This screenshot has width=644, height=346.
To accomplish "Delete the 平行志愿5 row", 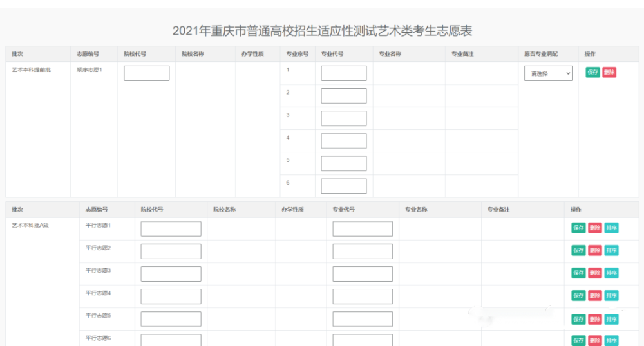I will click(595, 319).
